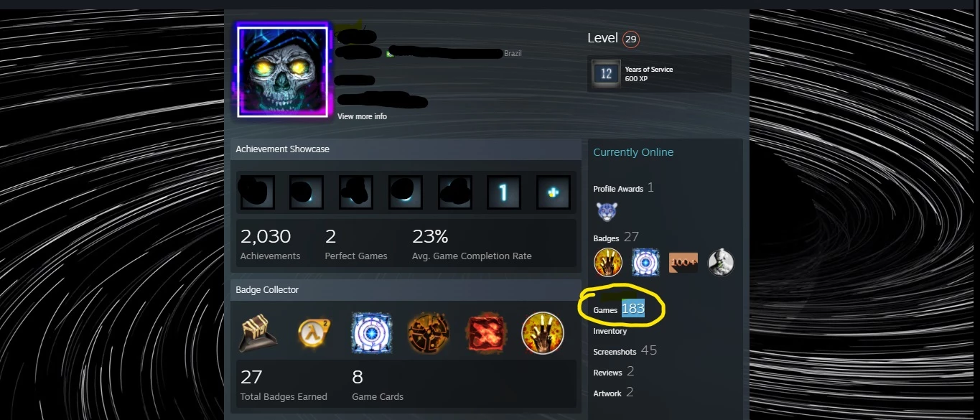980x420 pixels.
Task: Open the tiger profile award icon
Action: tap(607, 212)
